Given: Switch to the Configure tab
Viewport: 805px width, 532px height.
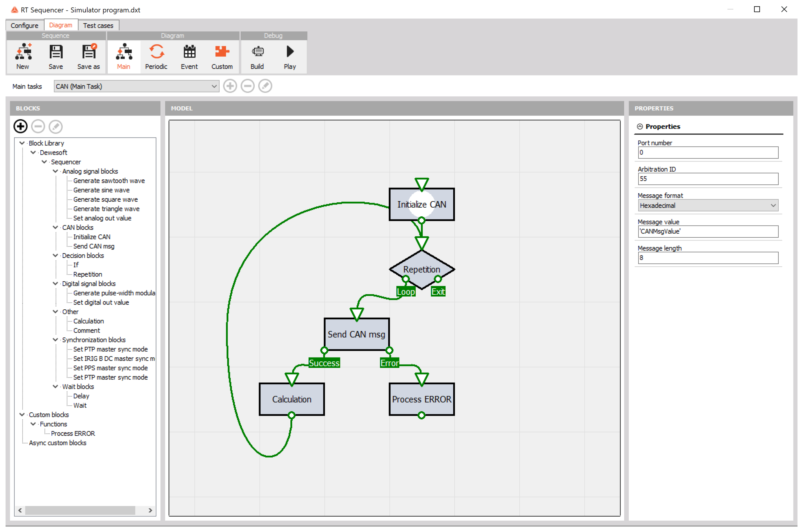Looking at the screenshot, I should (24, 25).
